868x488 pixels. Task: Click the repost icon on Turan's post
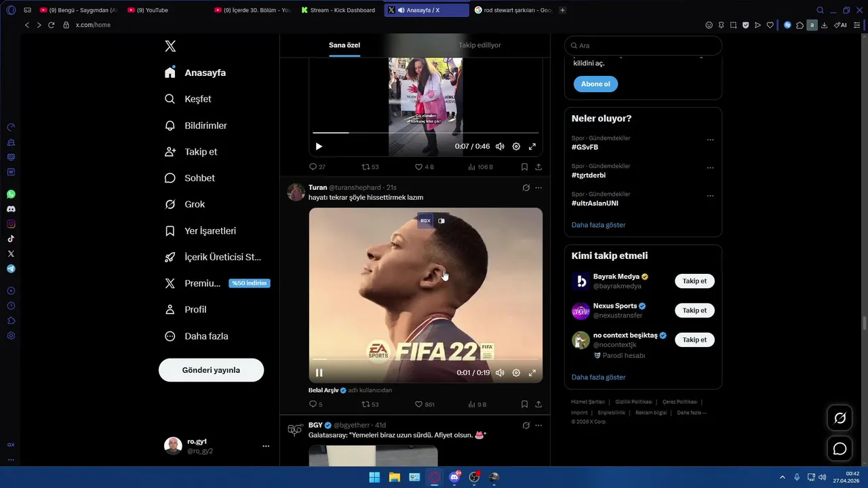[366, 404]
